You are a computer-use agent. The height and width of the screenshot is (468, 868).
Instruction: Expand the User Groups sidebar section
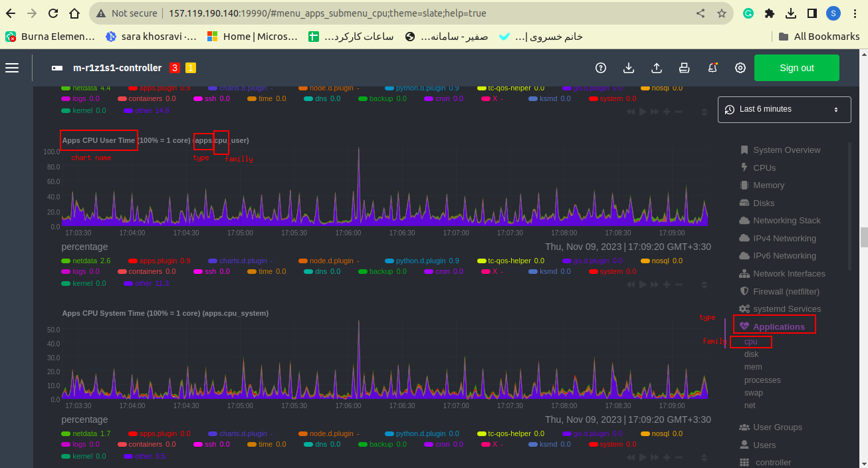click(x=777, y=427)
